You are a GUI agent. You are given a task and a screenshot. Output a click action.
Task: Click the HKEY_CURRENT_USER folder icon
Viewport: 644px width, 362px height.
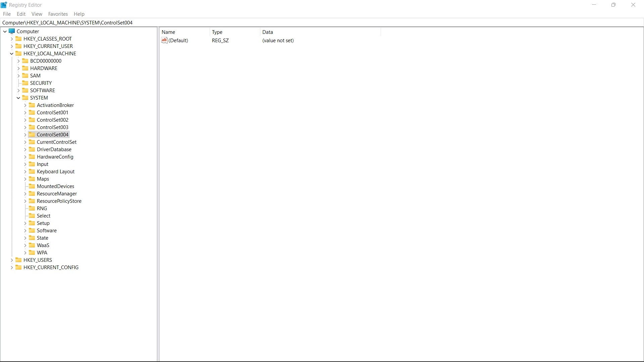click(x=18, y=46)
